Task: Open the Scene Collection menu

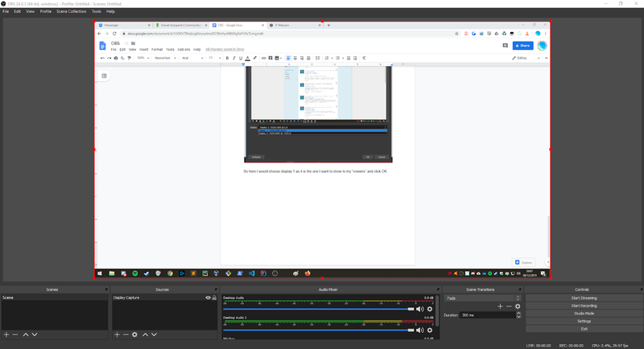Action: pyautogui.click(x=72, y=11)
